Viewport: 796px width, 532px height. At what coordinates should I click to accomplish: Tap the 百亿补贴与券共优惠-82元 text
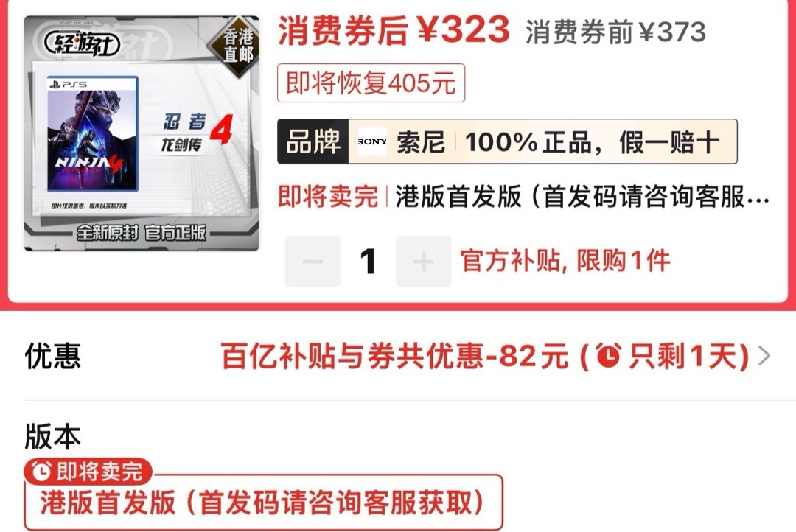394,356
